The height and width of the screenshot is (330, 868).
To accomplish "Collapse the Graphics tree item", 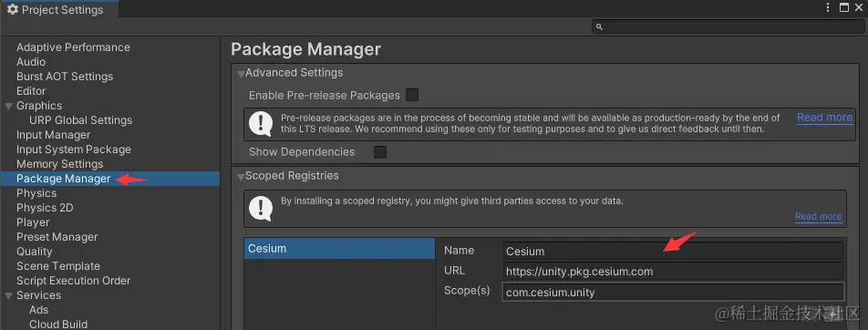I will click(9, 106).
